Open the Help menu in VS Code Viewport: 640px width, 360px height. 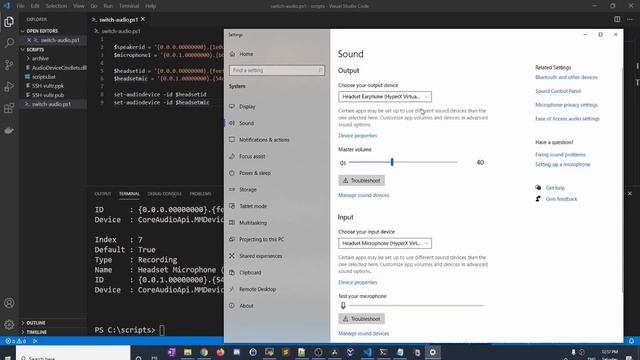pyautogui.click(x=151, y=6)
